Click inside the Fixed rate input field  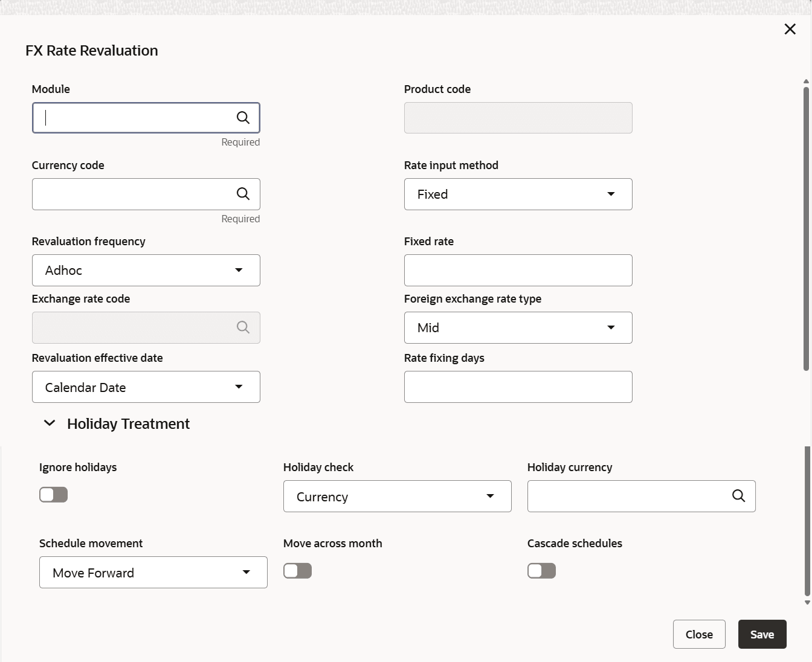click(x=518, y=270)
